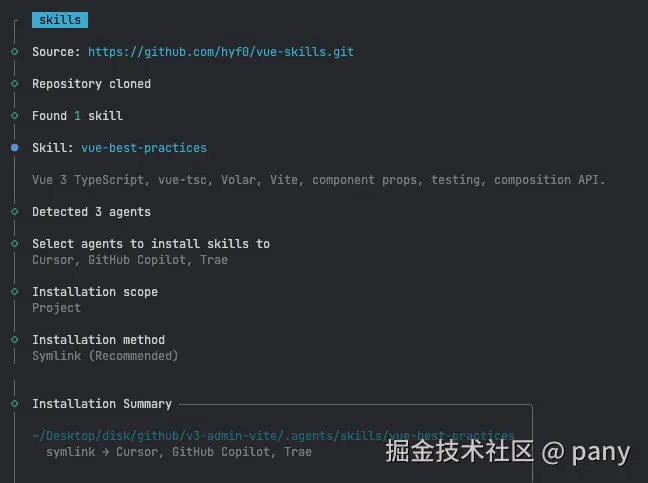Click the Project scope value
Image resolution: width=648 pixels, height=483 pixels.
pyautogui.click(x=56, y=308)
